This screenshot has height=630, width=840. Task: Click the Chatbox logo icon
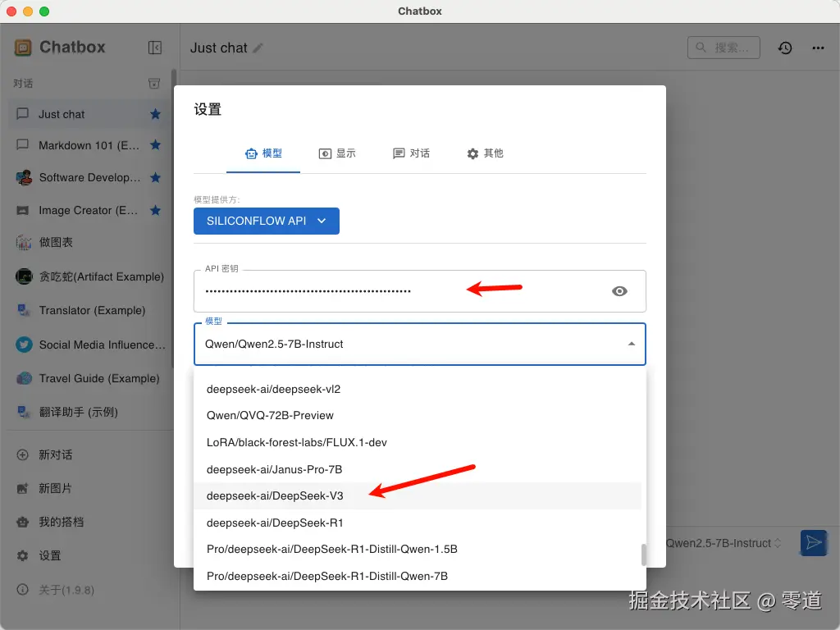pyautogui.click(x=23, y=48)
